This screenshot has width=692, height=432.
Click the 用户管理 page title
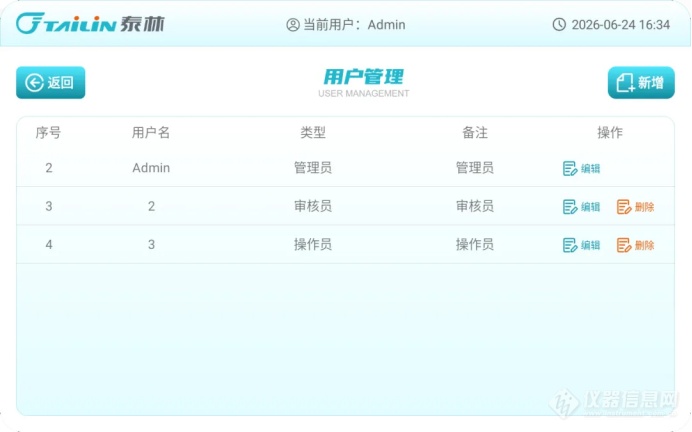point(364,77)
